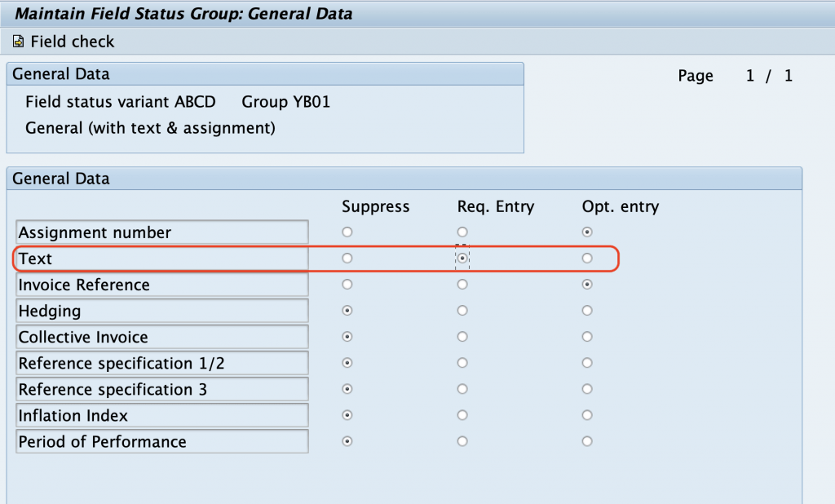Screen dimensions: 835x504
Task: Suppress the Hedging field
Action: (347, 310)
